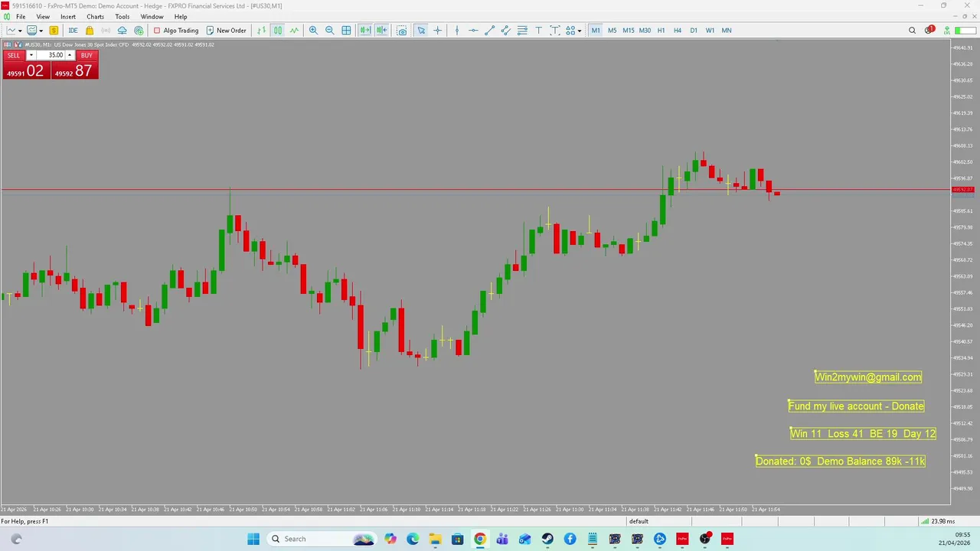Open the Market shopping bag icon
Screen dimensions: 980x551
click(90, 31)
